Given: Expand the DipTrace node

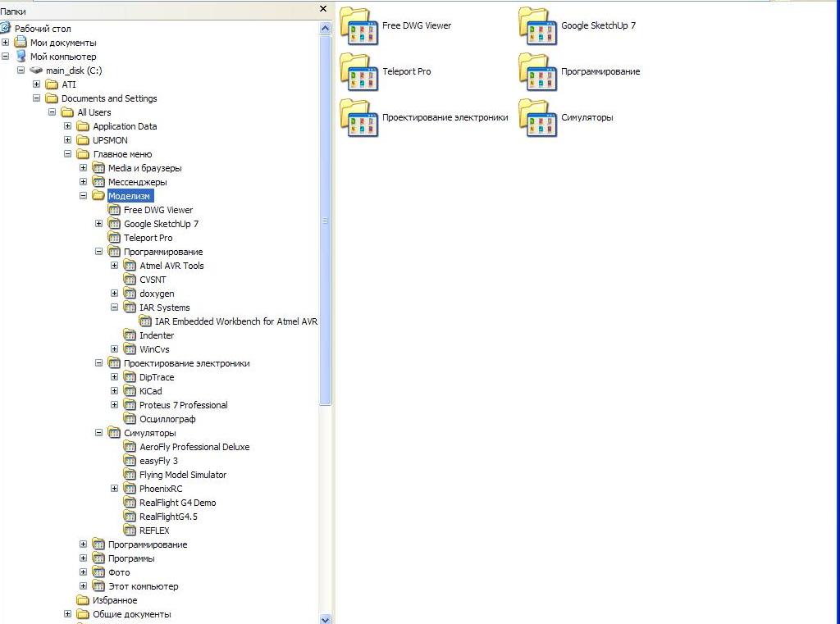Looking at the screenshot, I should tap(114, 376).
